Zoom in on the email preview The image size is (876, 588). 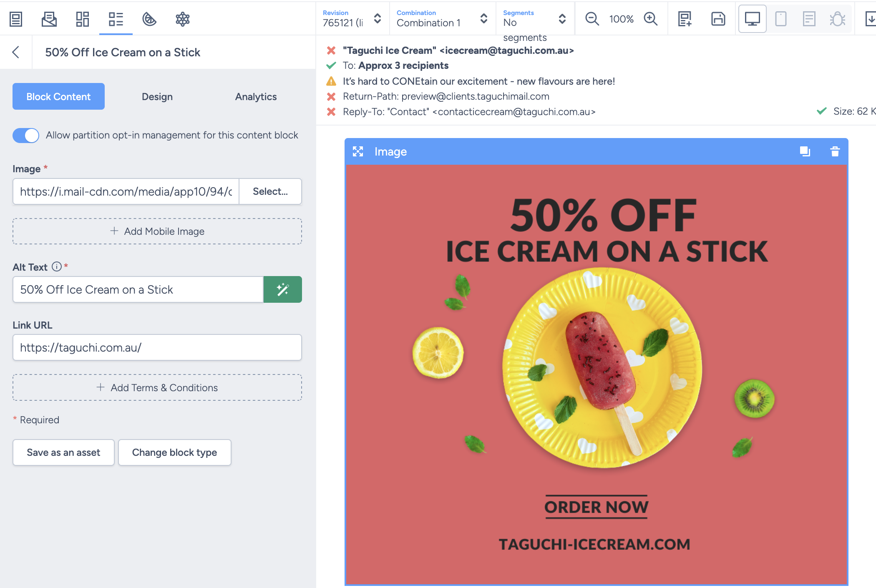[651, 19]
